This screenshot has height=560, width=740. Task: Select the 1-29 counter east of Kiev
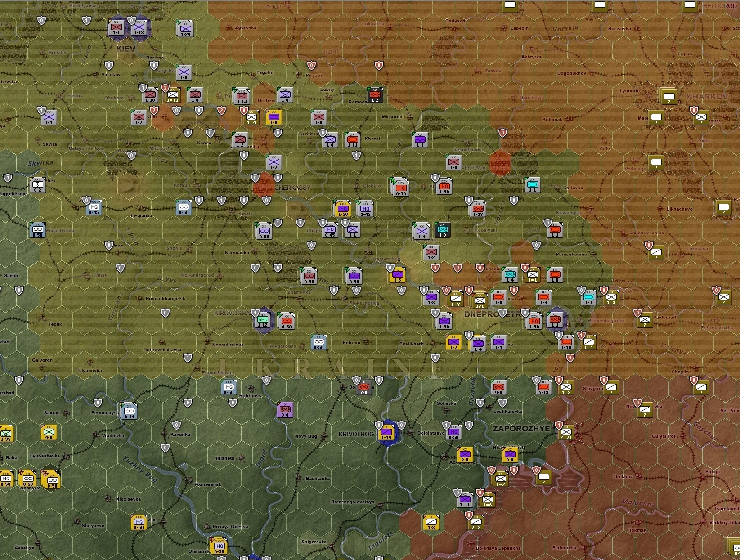tap(185, 29)
